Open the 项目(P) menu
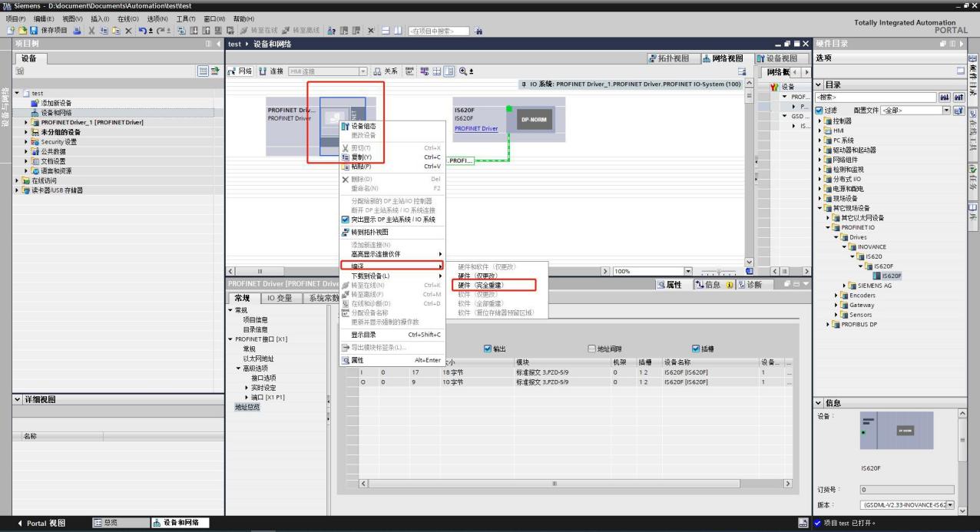 [16, 18]
